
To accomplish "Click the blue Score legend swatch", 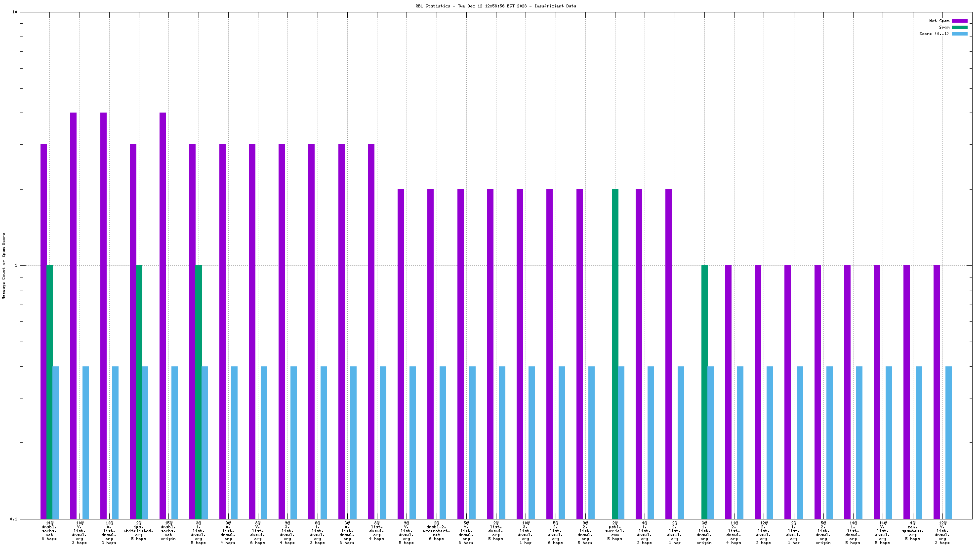I will [959, 34].
